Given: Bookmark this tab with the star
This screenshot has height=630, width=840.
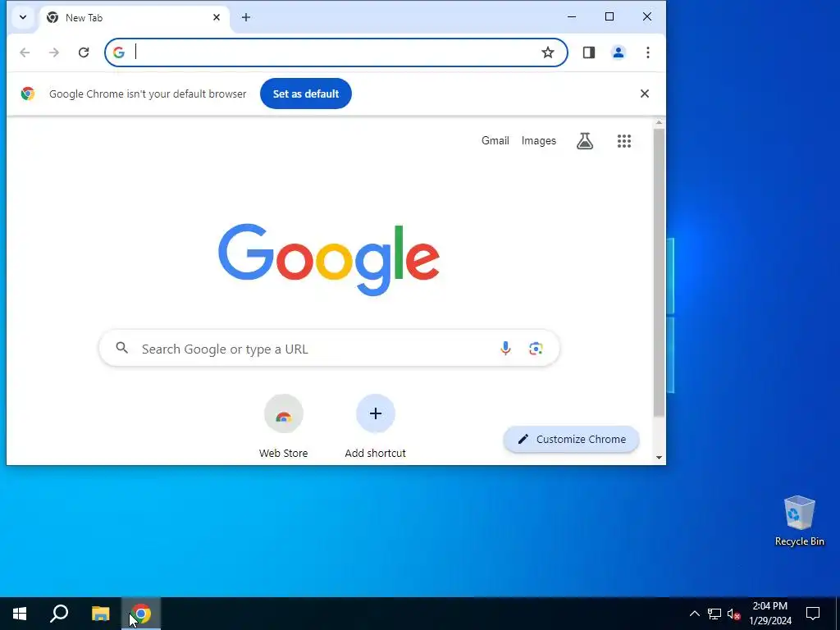Looking at the screenshot, I should click(547, 52).
